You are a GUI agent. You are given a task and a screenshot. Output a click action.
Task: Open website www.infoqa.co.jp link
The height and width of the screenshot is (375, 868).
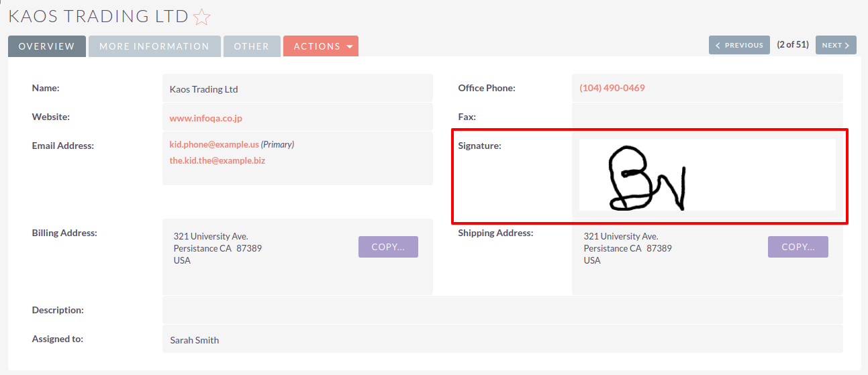pyautogui.click(x=205, y=118)
